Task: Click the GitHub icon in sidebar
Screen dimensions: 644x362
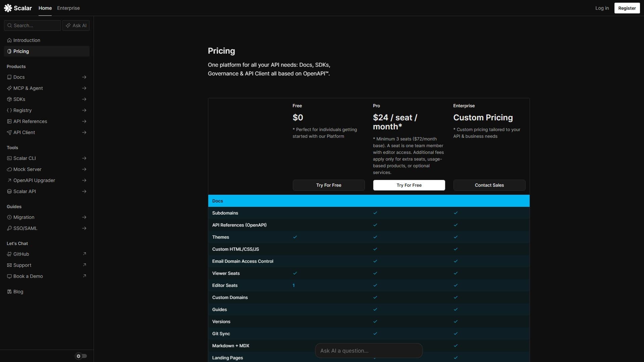Action: click(x=9, y=254)
